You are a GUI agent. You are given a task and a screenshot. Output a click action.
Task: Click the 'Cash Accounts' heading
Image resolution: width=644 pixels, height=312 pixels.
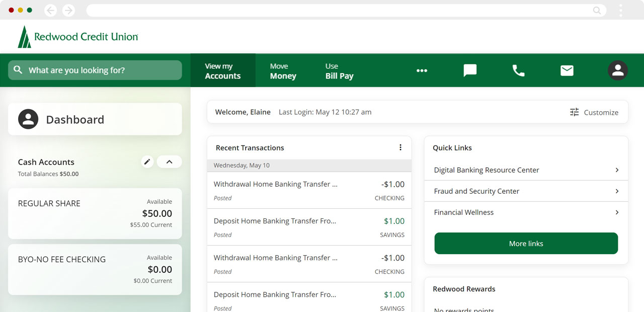click(46, 162)
